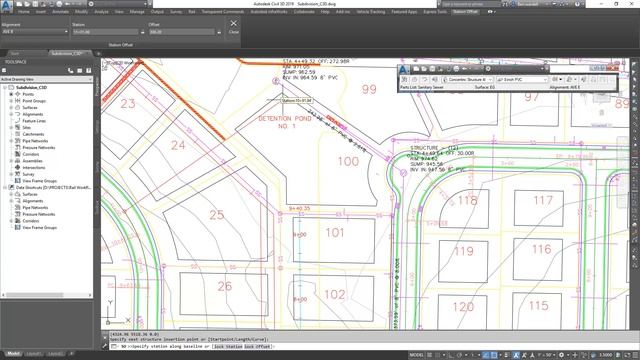
Task: Expand the Surfaces node under Subdivision_C3D
Action: (x=11, y=108)
